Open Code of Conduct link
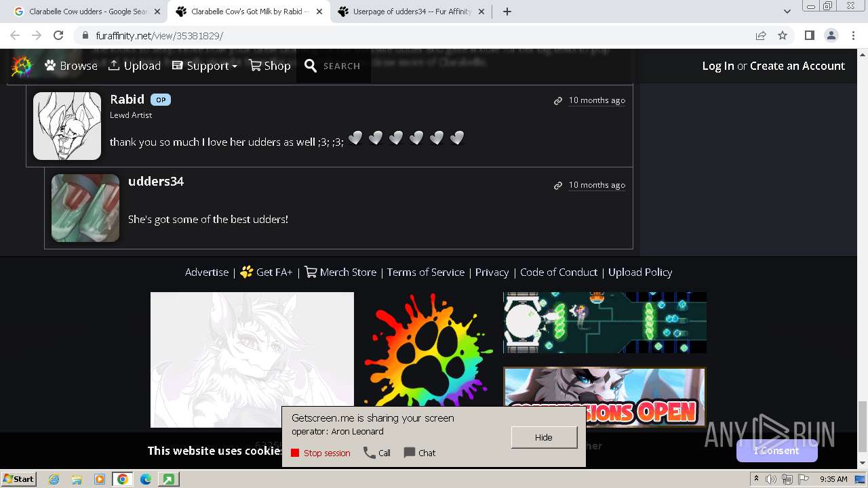This screenshot has width=868, height=488. pyautogui.click(x=559, y=272)
